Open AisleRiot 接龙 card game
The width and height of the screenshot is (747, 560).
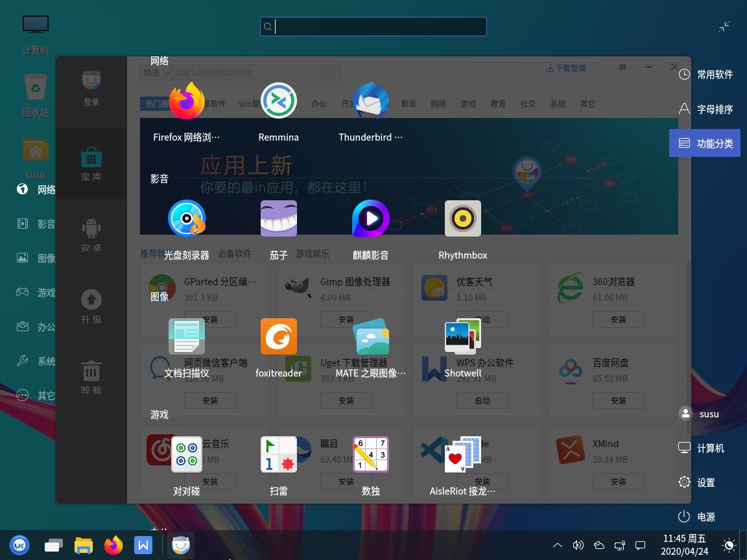(462, 454)
